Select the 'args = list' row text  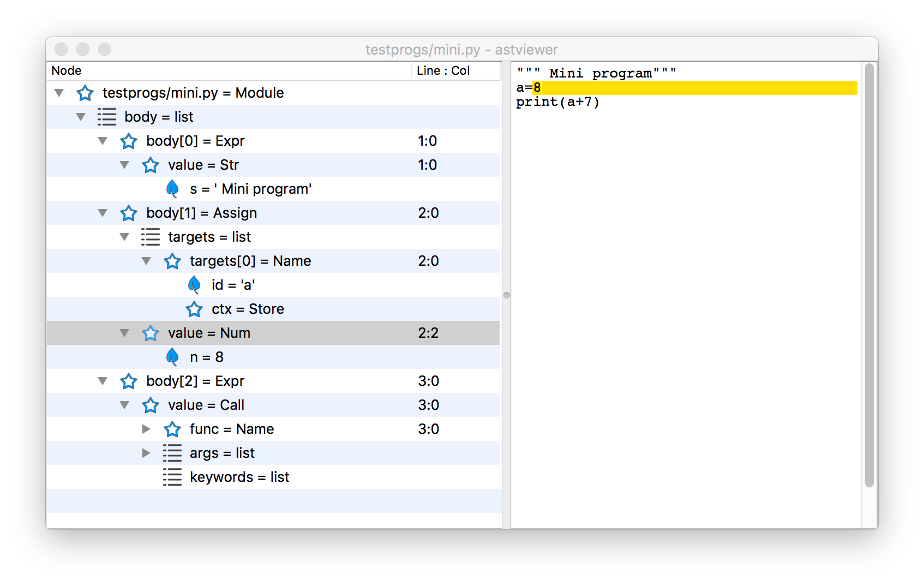coord(222,453)
